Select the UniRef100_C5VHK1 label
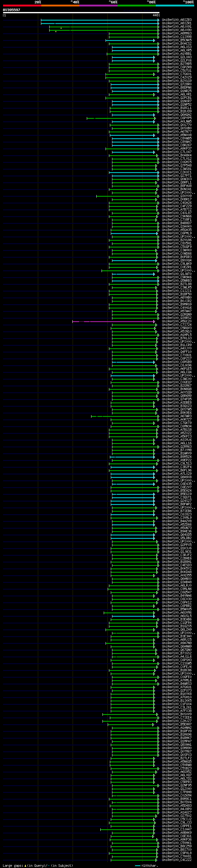This screenshot has width=197, height=868. pos(177,843)
